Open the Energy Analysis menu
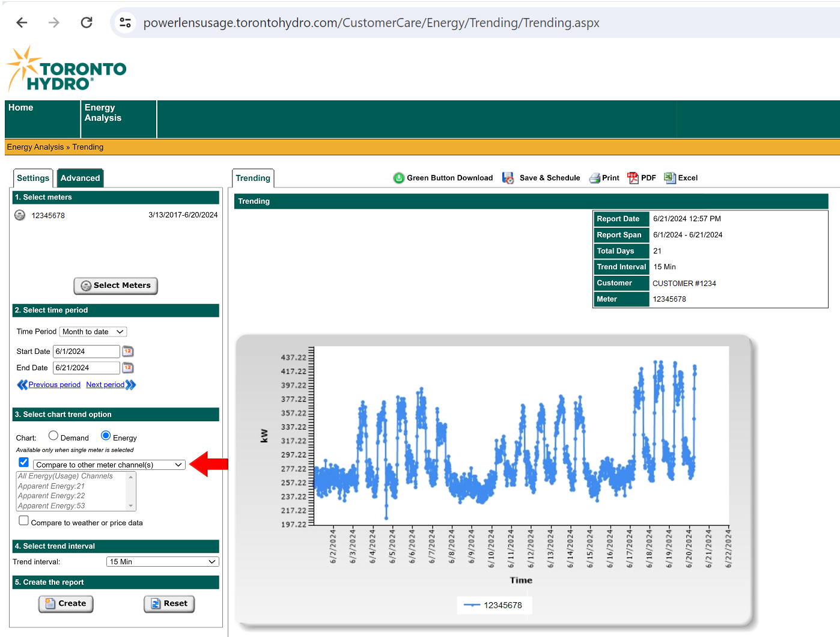 (x=103, y=113)
